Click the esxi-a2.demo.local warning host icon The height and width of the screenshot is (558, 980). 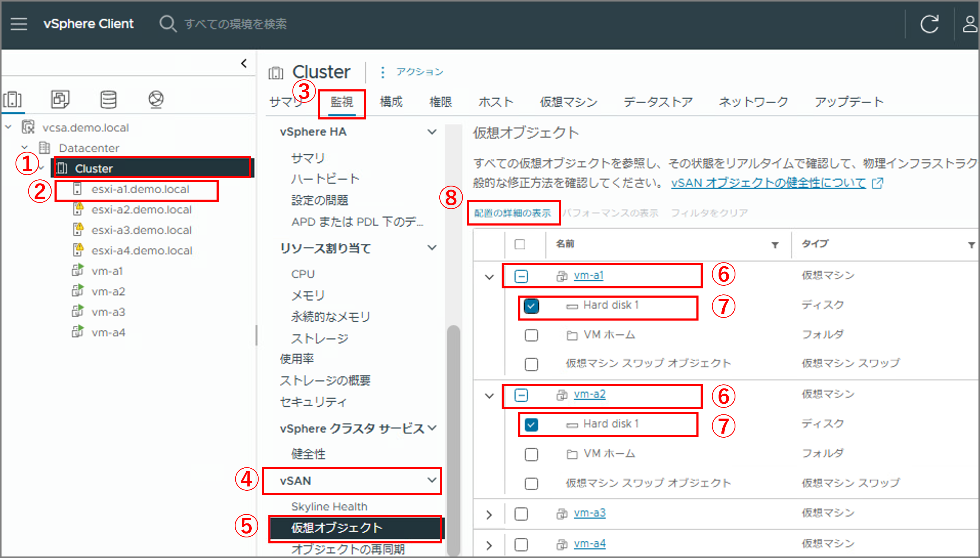(x=78, y=209)
